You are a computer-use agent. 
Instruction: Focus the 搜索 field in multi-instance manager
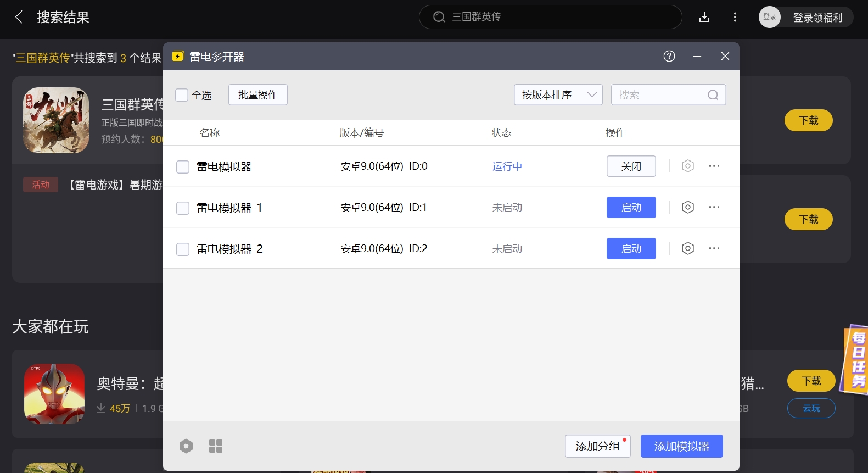(668, 95)
